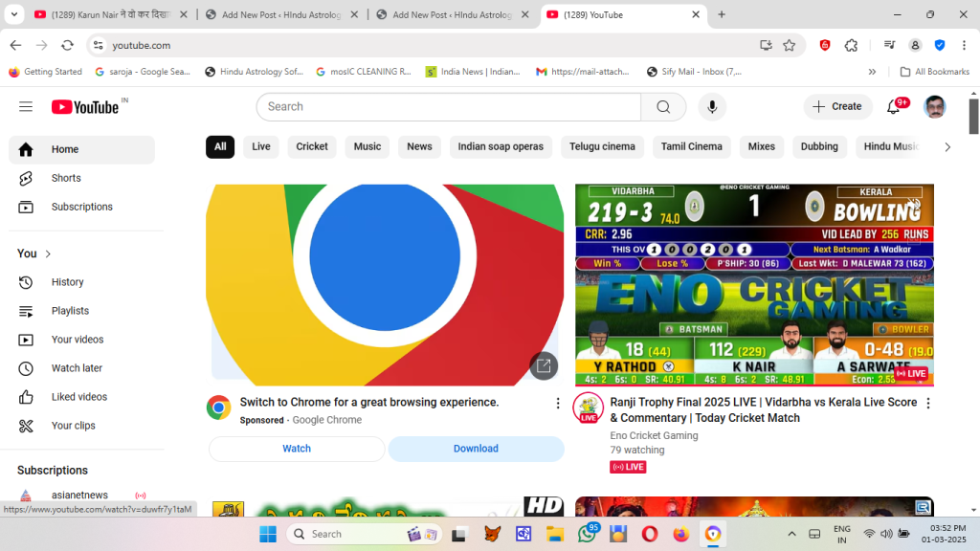
Task: Expand the hidden bookmarks overflow chevron
Action: coord(872,72)
